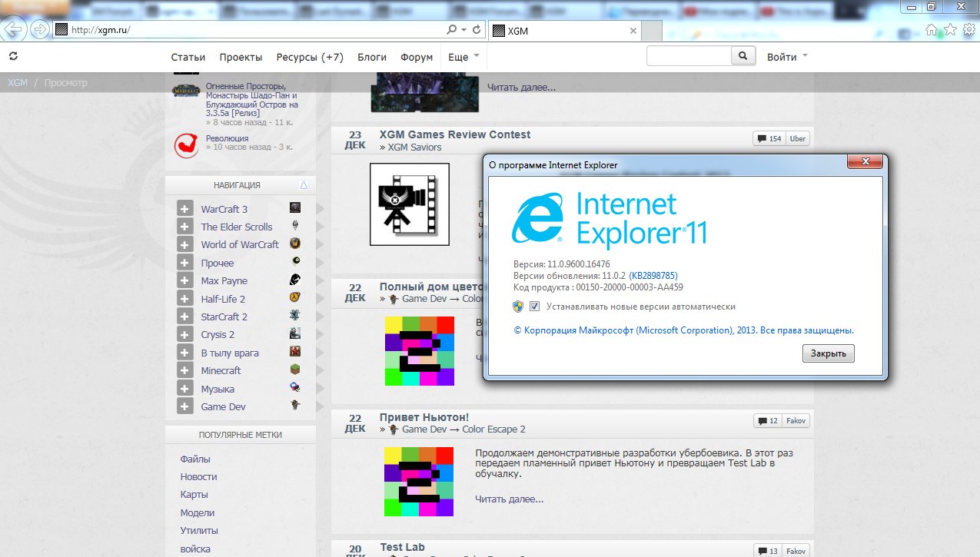Click the Half-Life 2 lambda icon
The height and width of the screenshot is (557, 980).
pos(295,298)
